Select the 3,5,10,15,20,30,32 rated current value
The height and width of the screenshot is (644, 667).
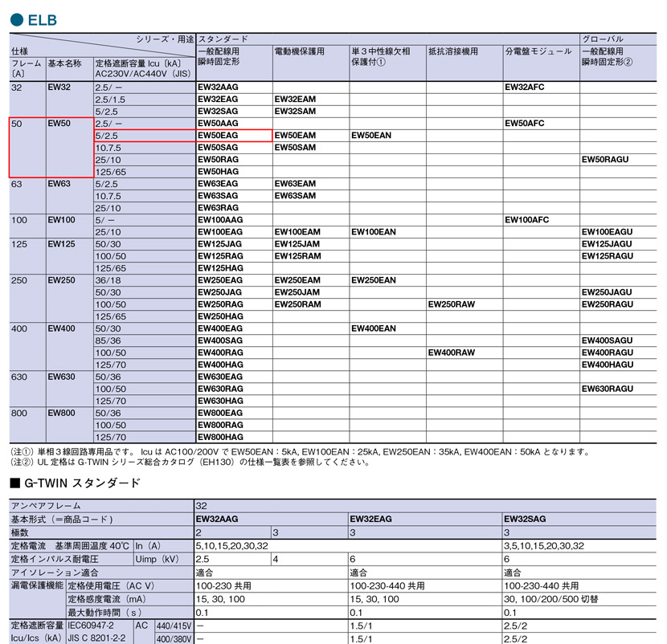[544, 546]
